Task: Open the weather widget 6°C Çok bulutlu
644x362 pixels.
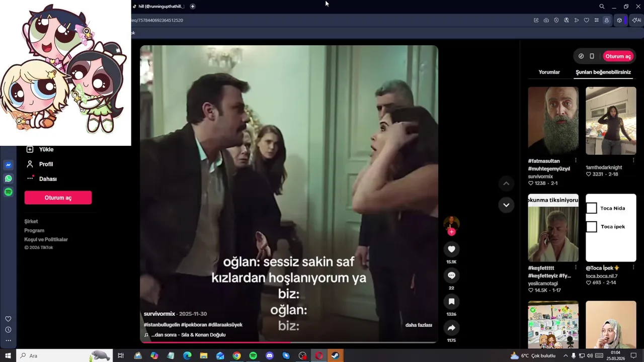Action: click(x=533, y=355)
